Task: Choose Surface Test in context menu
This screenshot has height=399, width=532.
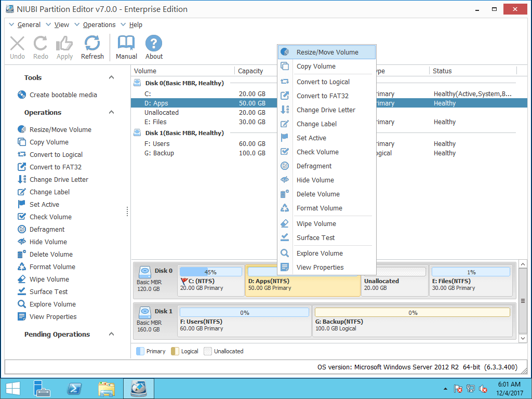Action: tap(327, 237)
